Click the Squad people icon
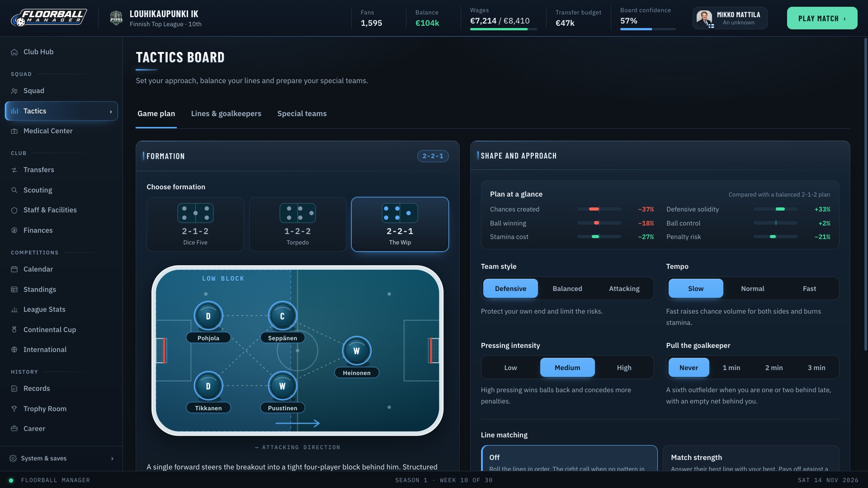 point(14,91)
